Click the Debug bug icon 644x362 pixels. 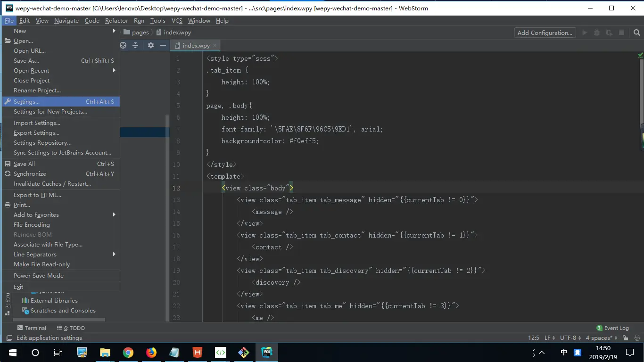tap(597, 33)
